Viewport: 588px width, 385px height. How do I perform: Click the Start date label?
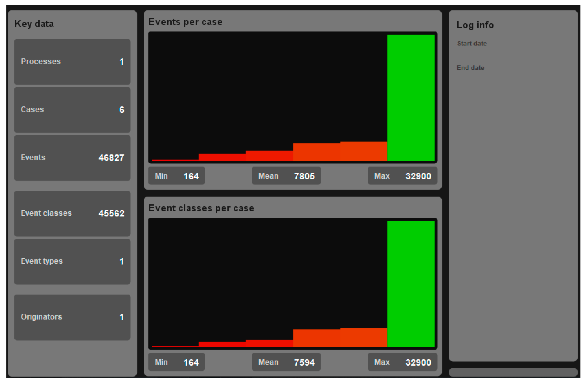pyautogui.click(x=472, y=43)
